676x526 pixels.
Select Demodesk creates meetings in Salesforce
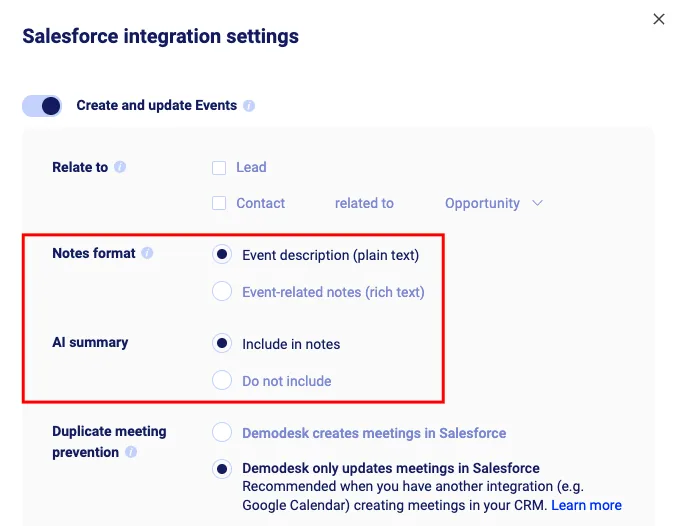click(x=222, y=432)
